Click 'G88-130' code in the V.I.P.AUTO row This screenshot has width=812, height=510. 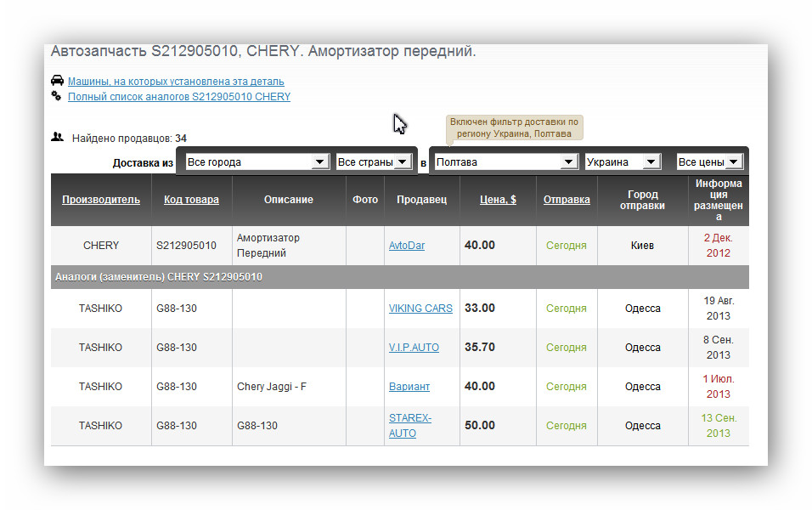click(177, 348)
